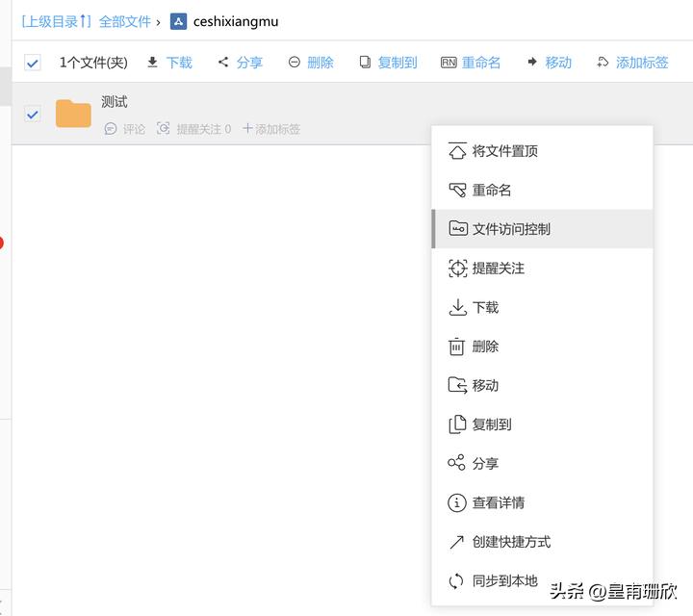Image resolution: width=693 pixels, height=616 pixels.
Task: Click the RN rename icon in toolbar
Action: click(x=449, y=63)
